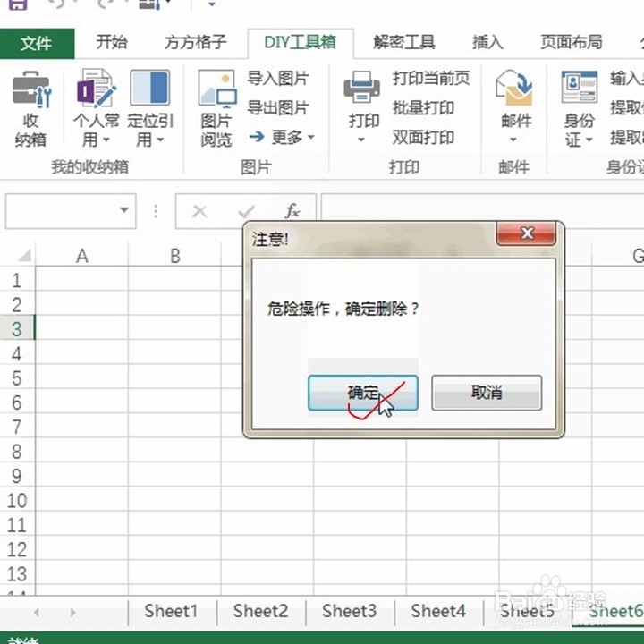Click inside the Name Box field
644x644 pixels.
pos(62,211)
